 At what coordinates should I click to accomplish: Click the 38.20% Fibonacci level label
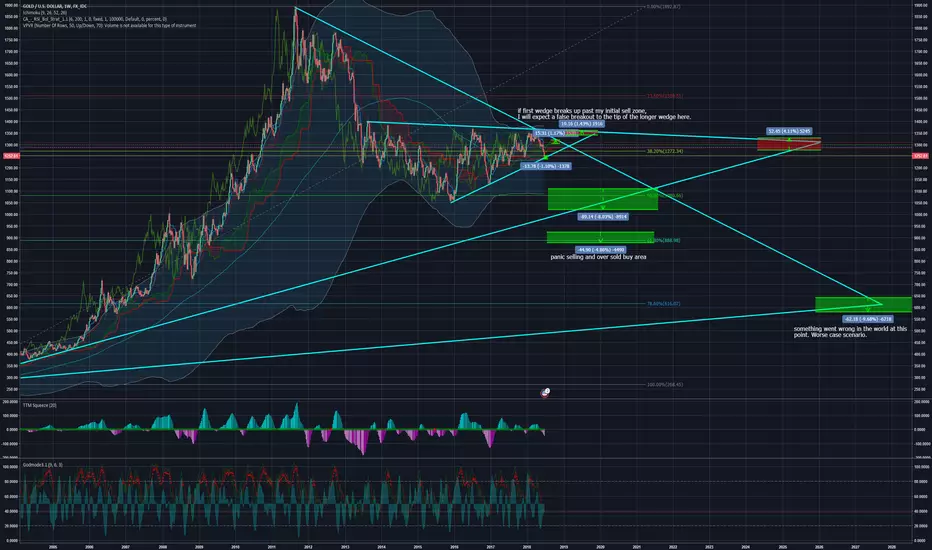click(x=665, y=152)
